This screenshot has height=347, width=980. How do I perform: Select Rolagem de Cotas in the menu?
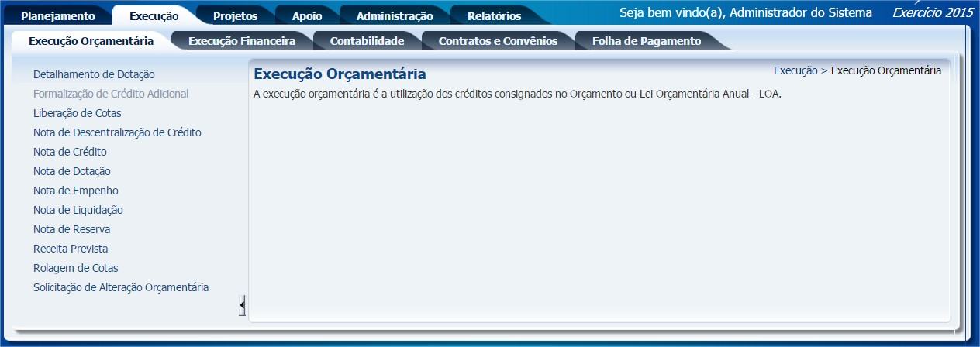pos(75,268)
